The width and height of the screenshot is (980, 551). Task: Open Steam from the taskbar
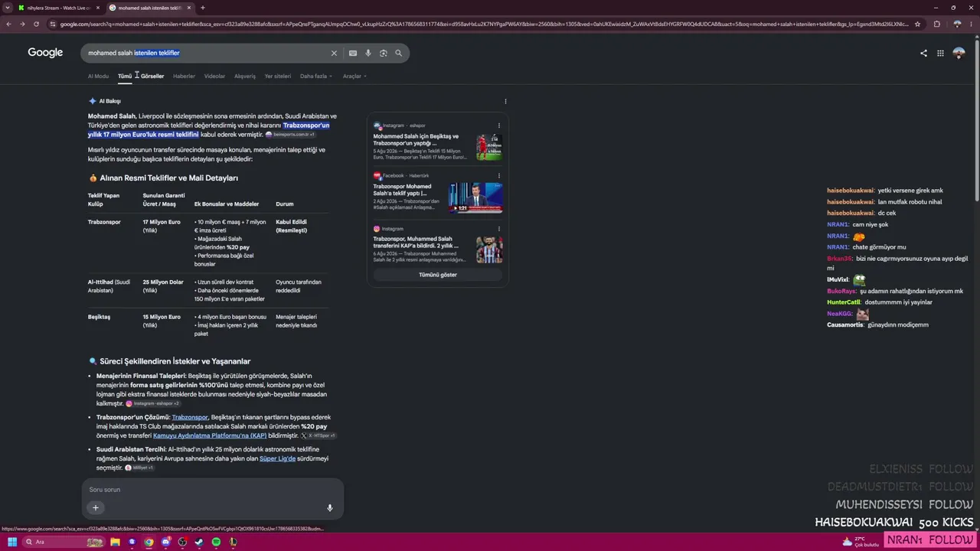click(199, 542)
